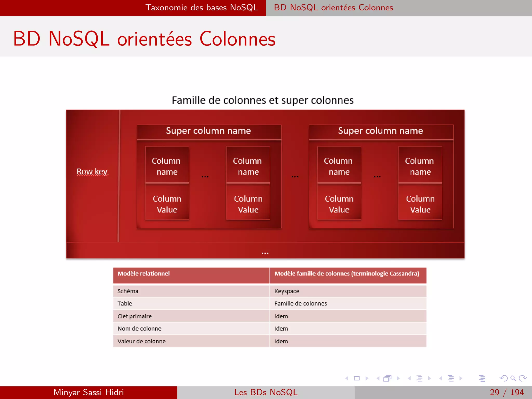This screenshot has height=399, width=532.
Task: Go to previous subsection arrow
Action: click(x=409, y=378)
